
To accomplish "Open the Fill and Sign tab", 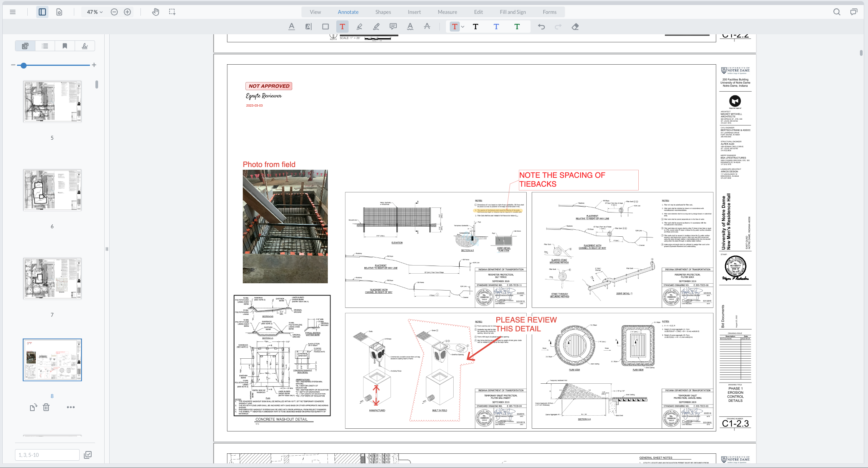I will [512, 12].
